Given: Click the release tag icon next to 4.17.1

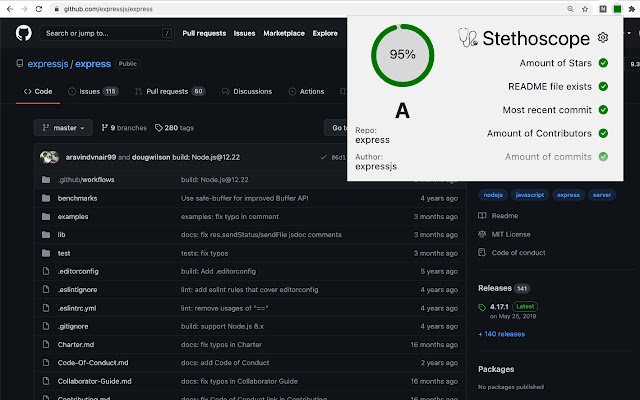Looking at the screenshot, I should coord(482,307).
